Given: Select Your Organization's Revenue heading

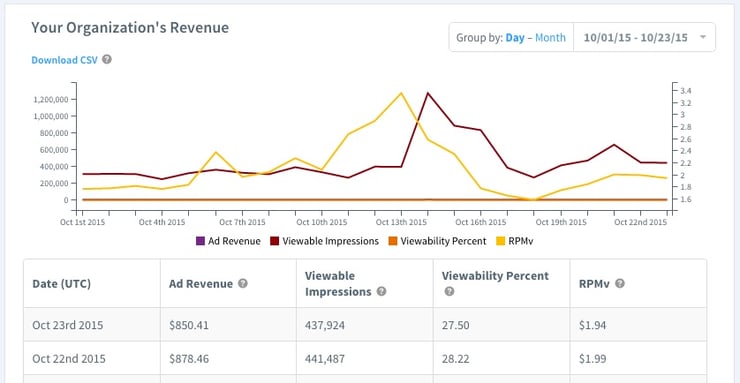Looking at the screenshot, I should pos(130,28).
